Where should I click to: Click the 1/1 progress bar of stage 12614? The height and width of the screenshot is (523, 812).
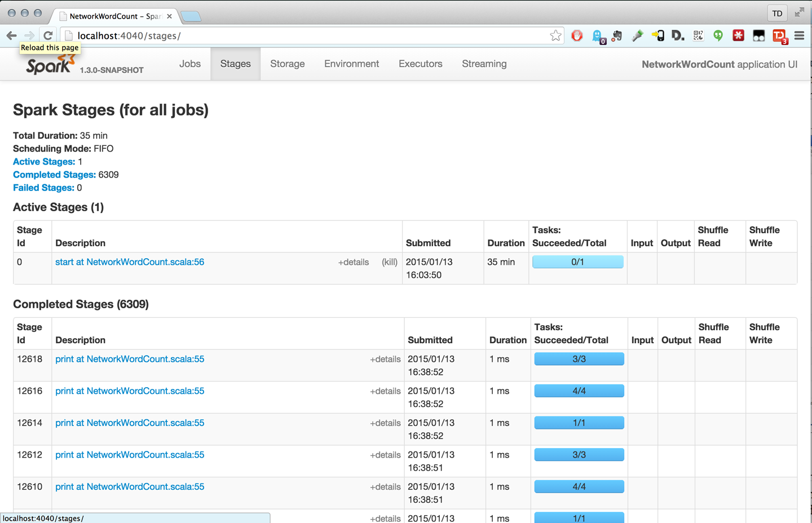(x=579, y=423)
